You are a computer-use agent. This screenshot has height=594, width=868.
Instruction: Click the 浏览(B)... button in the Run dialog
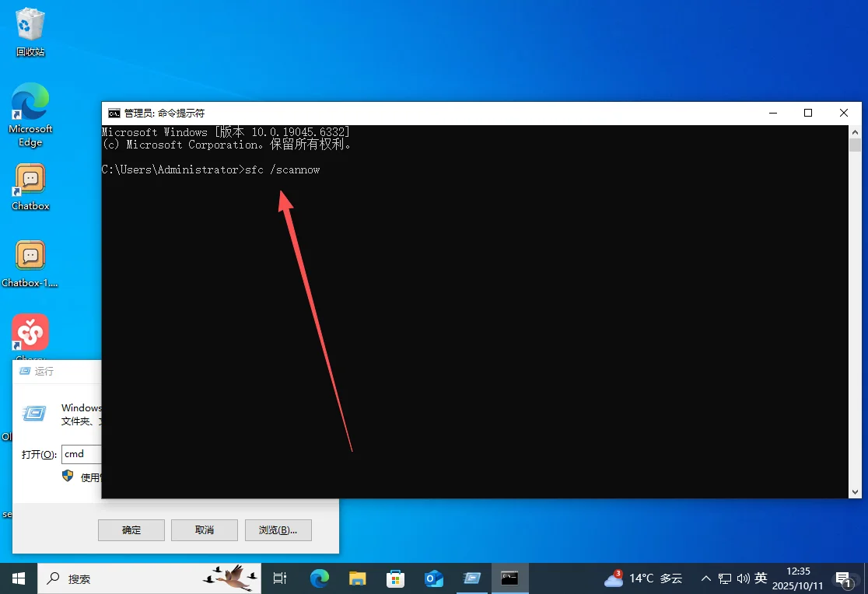278,529
